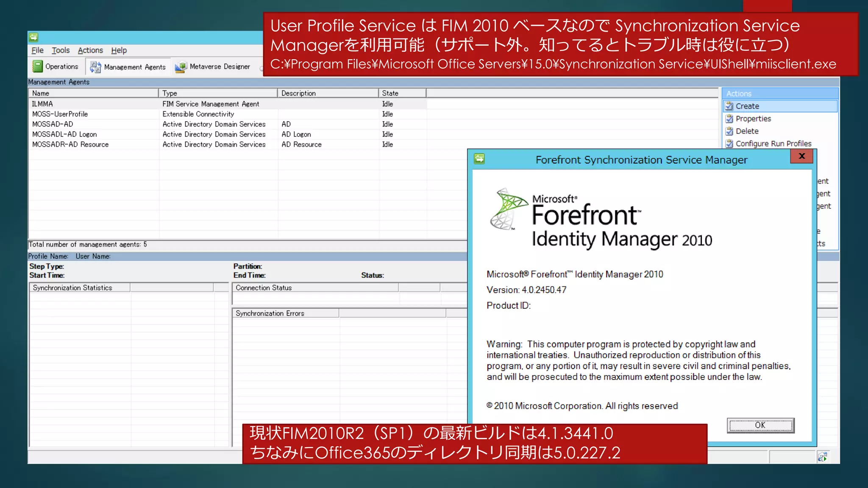Click the Connection Status column header
The image size is (868, 488).
(x=315, y=288)
